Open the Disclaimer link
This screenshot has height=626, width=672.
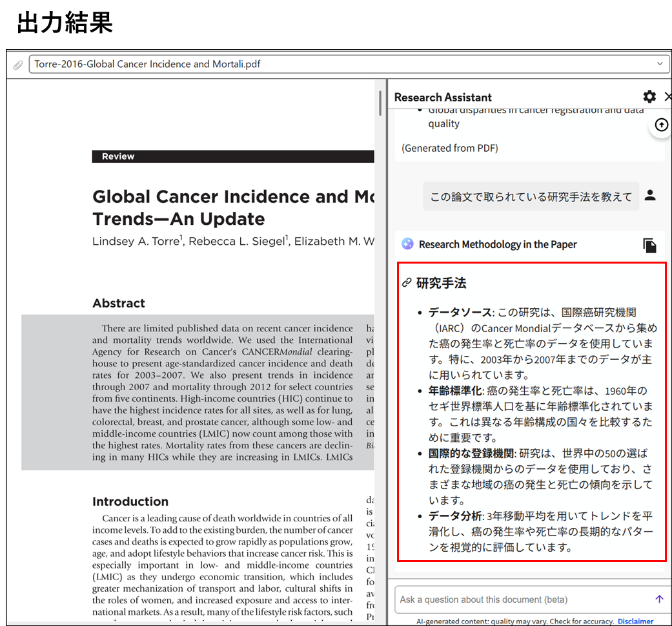click(x=635, y=621)
